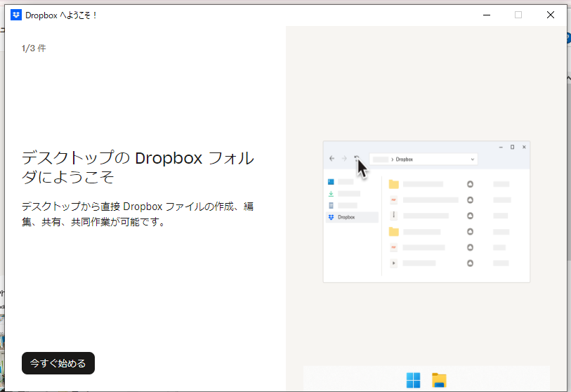Viewport: 571px width, 392px height.
Task: Click the File Explorer folder icon in illustration
Action: [x=439, y=380]
